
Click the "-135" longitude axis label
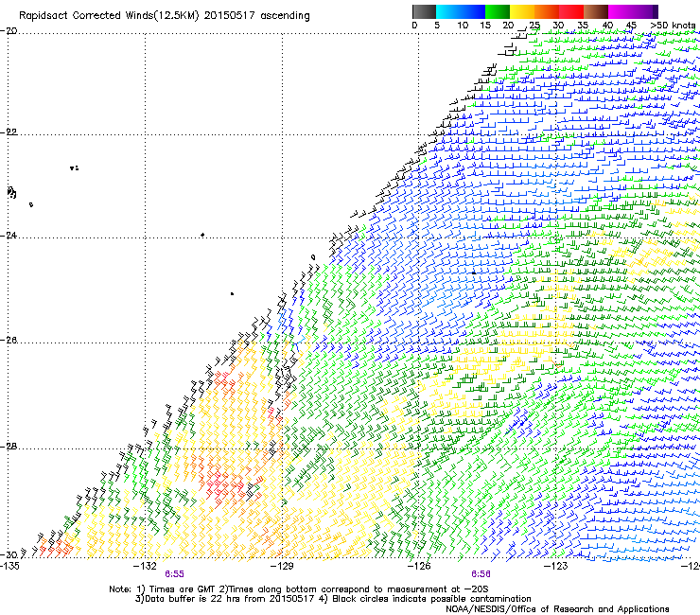[9, 566]
